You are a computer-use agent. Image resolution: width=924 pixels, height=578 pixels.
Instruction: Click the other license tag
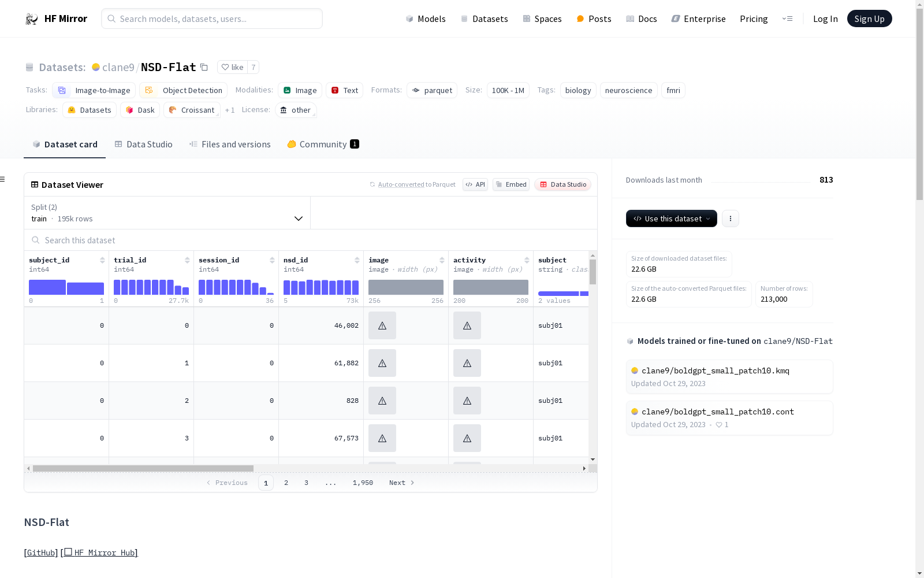(x=296, y=110)
